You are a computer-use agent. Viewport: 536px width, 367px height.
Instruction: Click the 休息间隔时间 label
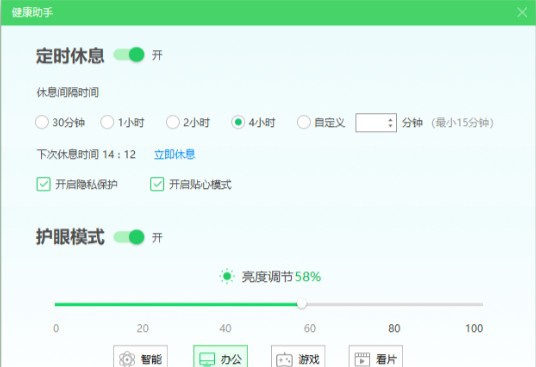(x=68, y=92)
